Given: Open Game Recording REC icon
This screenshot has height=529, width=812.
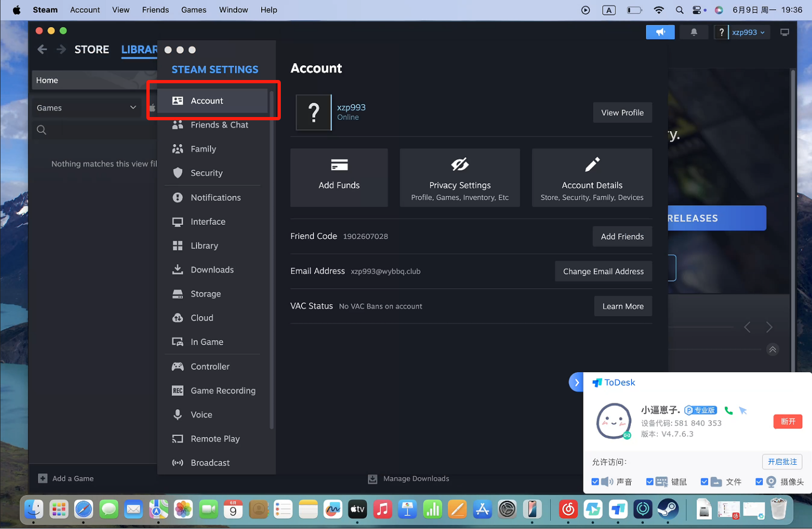Looking at the screenshot, I should [177, 390].
